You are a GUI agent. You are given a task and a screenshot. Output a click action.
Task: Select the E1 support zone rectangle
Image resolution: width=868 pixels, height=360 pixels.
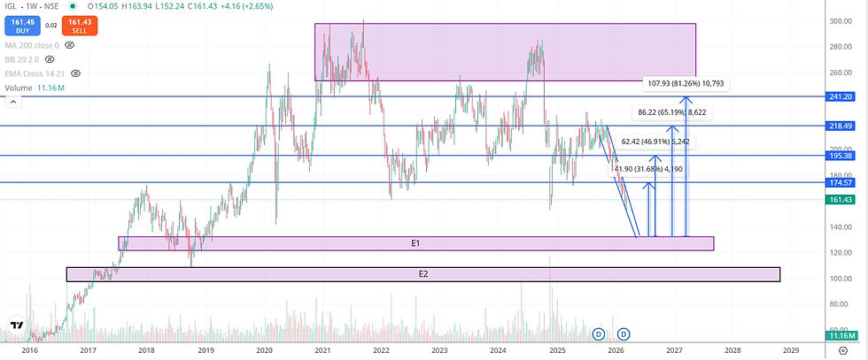pyautogui.click(x=415, y=243)
